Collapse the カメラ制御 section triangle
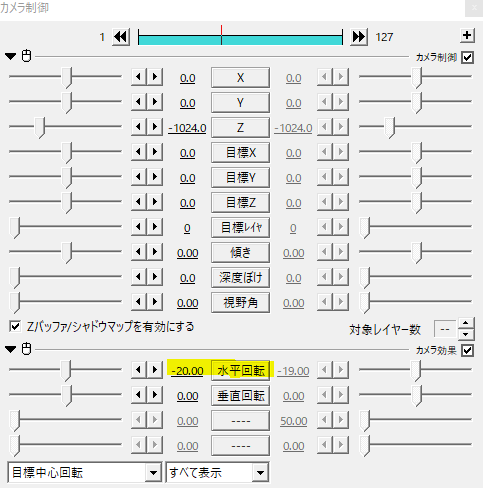 pyautogui.click(x=11, y=56)
